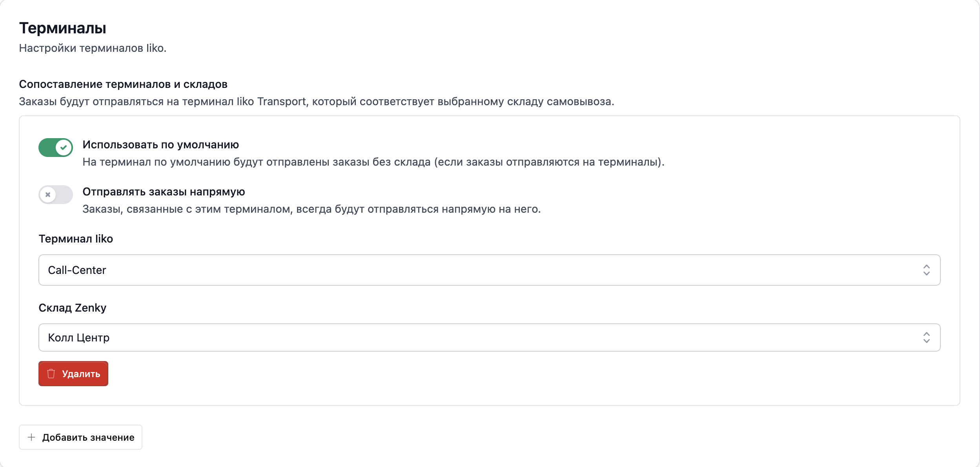980x467 pixels.
Task: Click the Сопоставление терминалов и складов title
Action: click(x=123, y=84)
